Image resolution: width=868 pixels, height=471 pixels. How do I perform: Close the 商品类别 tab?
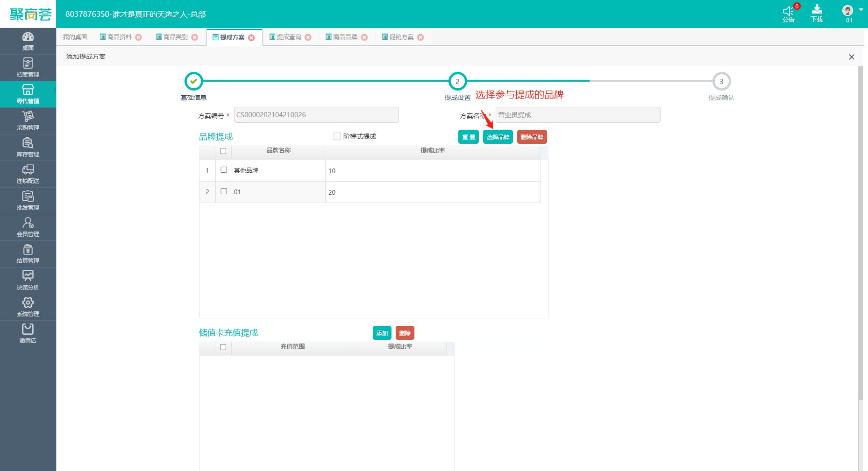click(195, 37)
